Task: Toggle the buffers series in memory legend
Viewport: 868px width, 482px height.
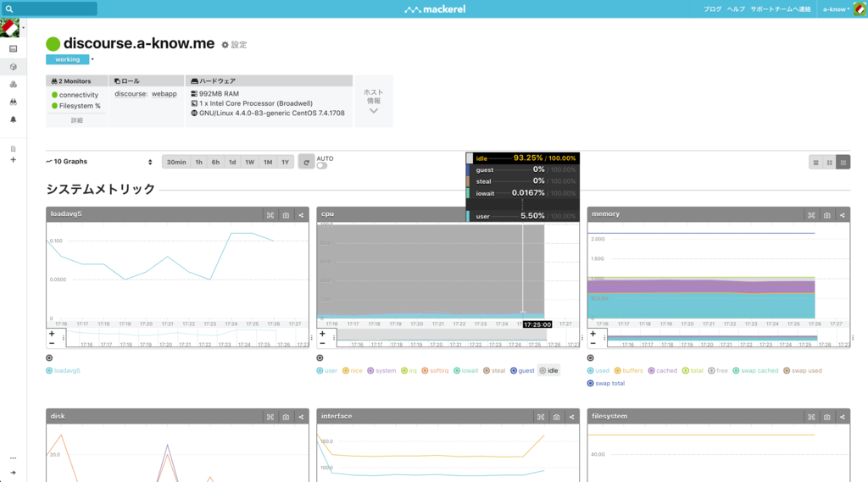Action: point(628,371)
